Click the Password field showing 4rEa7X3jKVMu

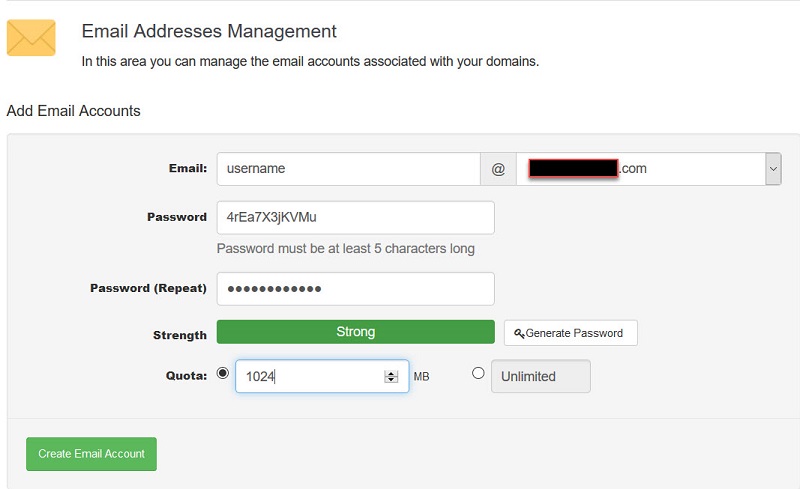(x=355, y=217)
